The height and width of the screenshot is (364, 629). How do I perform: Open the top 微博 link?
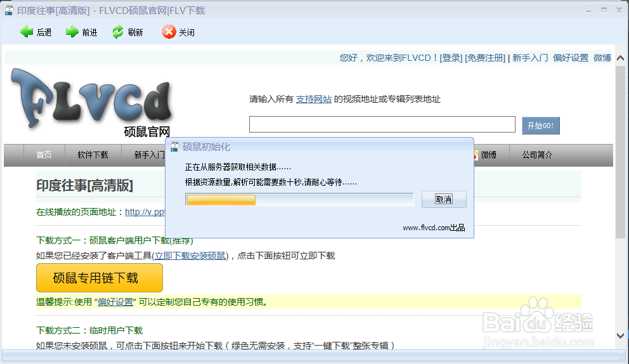[602, 58]
